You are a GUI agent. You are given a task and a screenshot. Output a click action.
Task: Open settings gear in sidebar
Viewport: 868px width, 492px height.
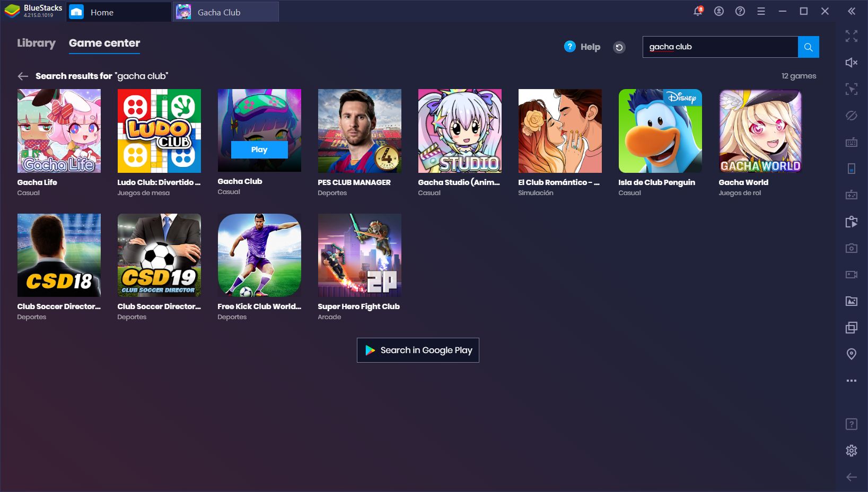pos(852,450)
